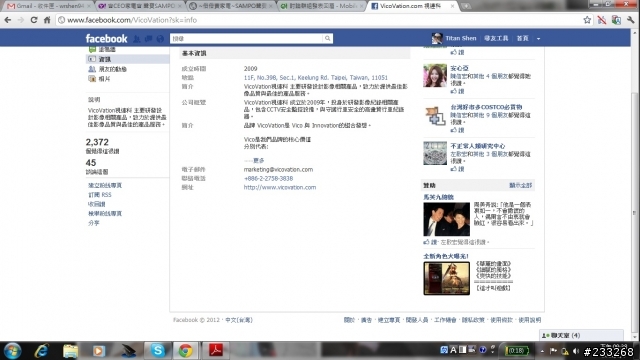This screenshot has height=360, width=640.
Task: Click the 2,372 likes count
Action: tap(97, 142)
